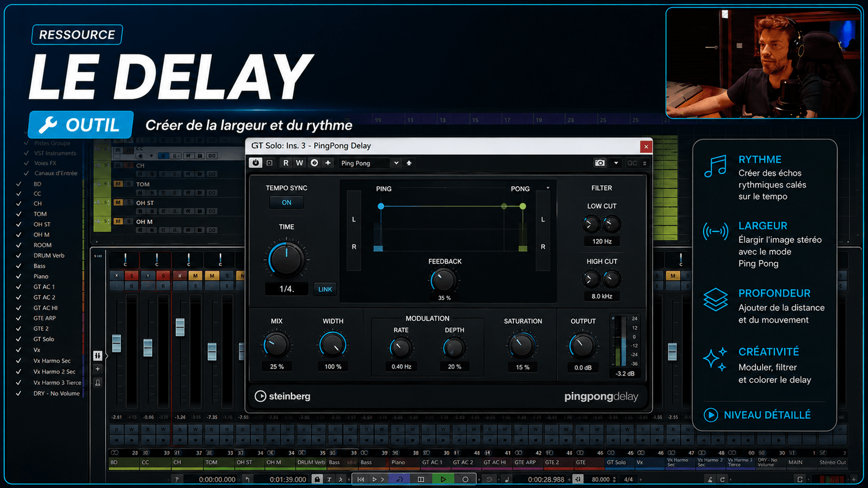The width and height of the screenshot is (868, 488).
Task: Click the RESSOURCE badge
Action: point(77,35)
